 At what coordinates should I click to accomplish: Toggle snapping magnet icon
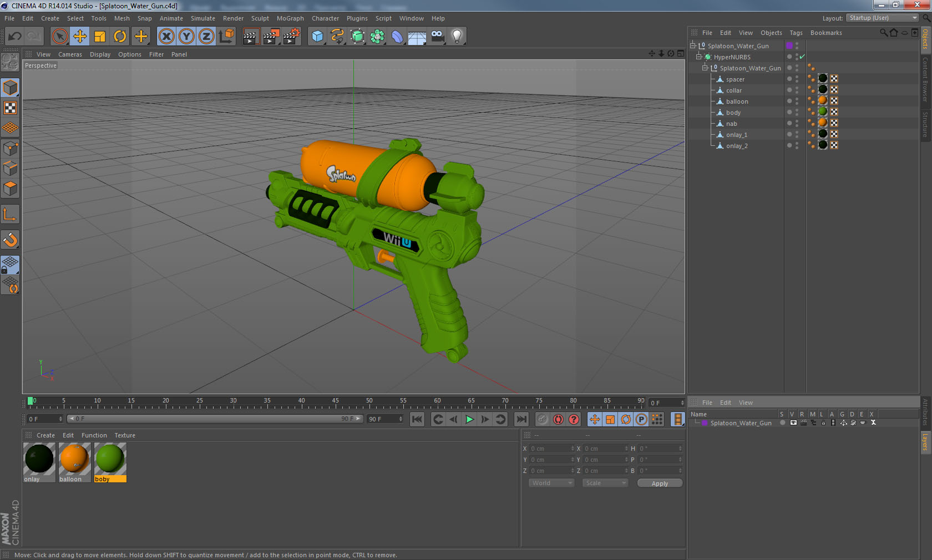(10, 240)
